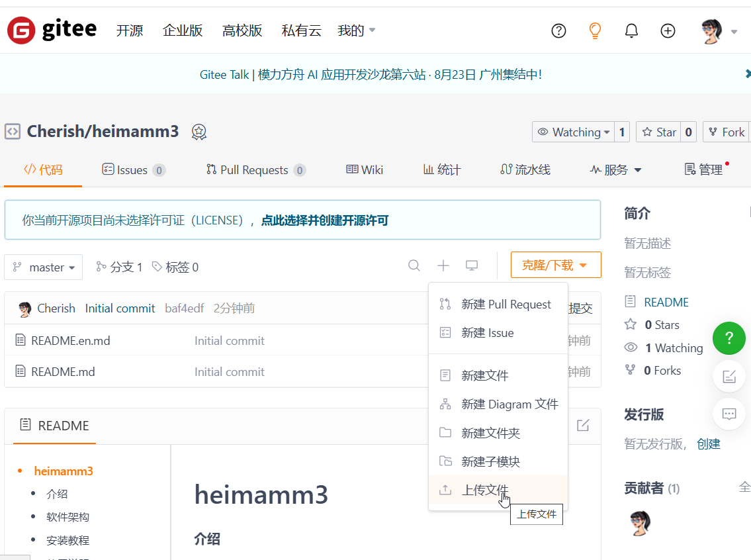Click the Gitee logo
The width and height of the screenshot is (751, 560).
click(52, 30)
